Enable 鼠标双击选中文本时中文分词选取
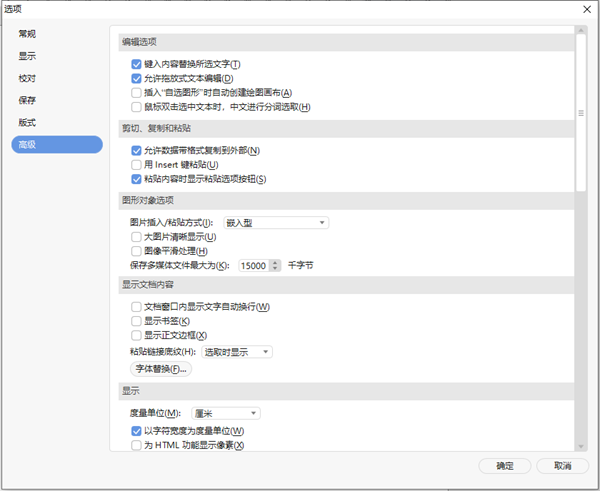The width and height of the screenshot is (600, 491). tap(136, 107)
